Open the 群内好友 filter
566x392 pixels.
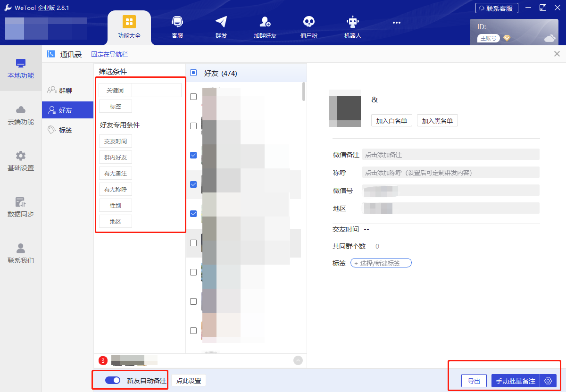(116, 157)
